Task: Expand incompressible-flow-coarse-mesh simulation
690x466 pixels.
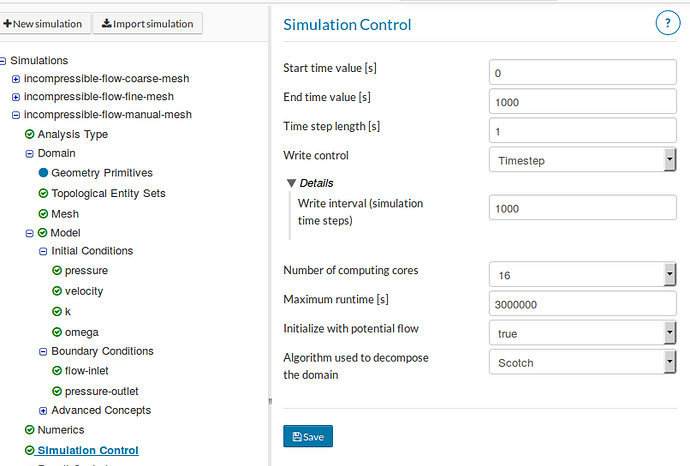Action: [16, 79]
